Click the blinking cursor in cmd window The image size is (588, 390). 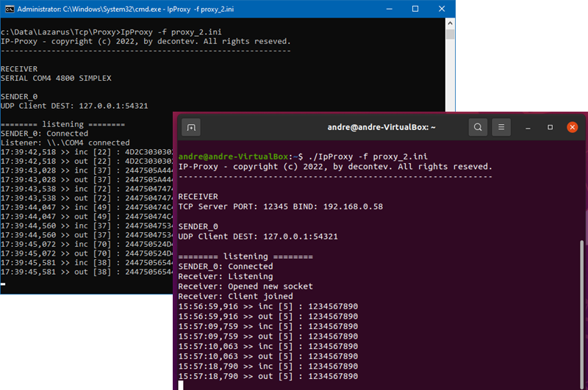coord(4,283)
